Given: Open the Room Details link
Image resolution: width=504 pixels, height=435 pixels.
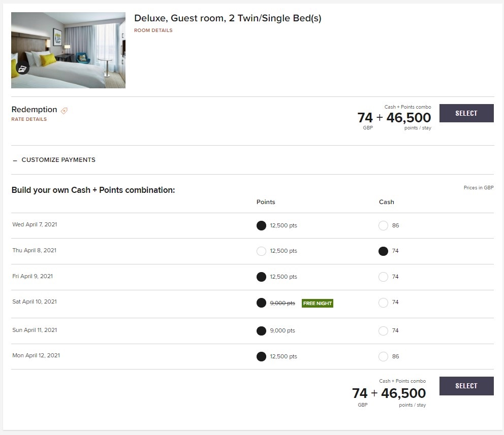Looking at the screenshot, I should [x=153, y=30].
